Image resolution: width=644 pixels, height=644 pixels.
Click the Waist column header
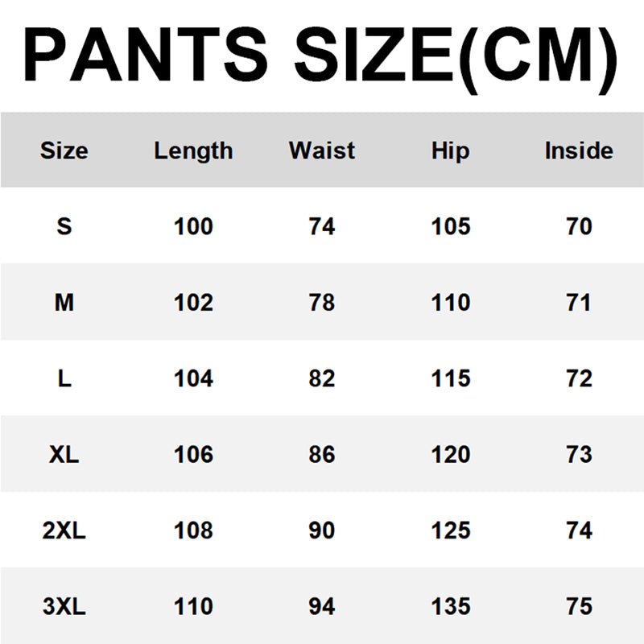click(322, 151)
